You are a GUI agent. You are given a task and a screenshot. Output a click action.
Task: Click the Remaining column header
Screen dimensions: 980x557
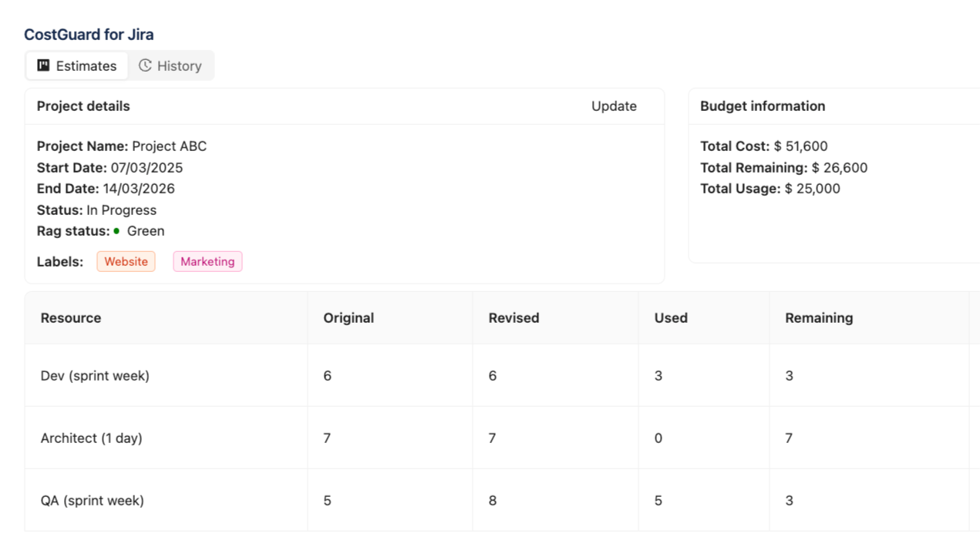coord(819,318)
